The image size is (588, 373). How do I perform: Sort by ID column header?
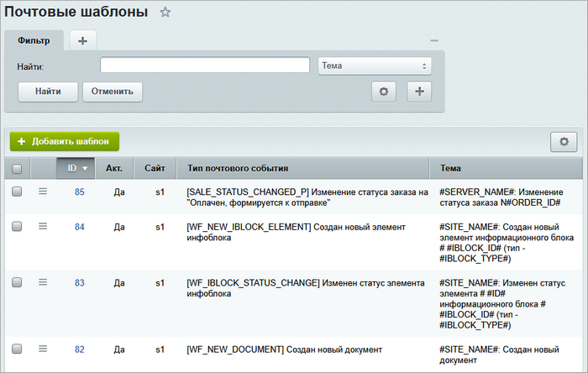(76, 168)
